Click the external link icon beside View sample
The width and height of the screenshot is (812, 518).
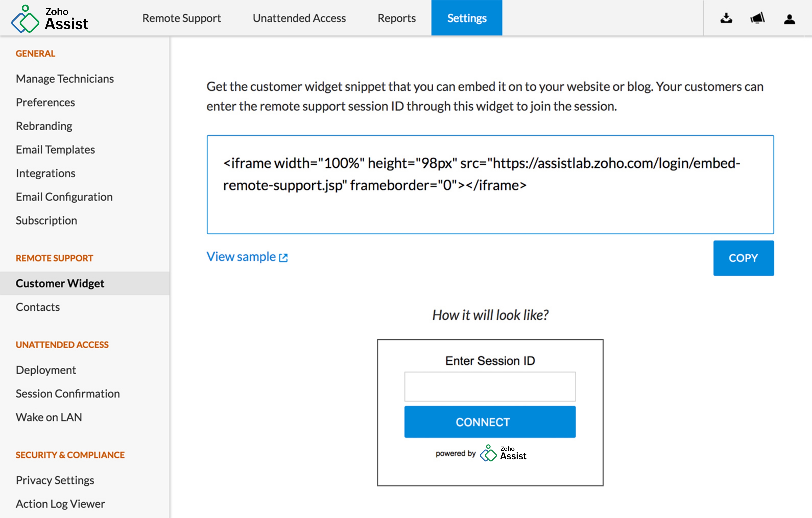(x=283, y=258)
